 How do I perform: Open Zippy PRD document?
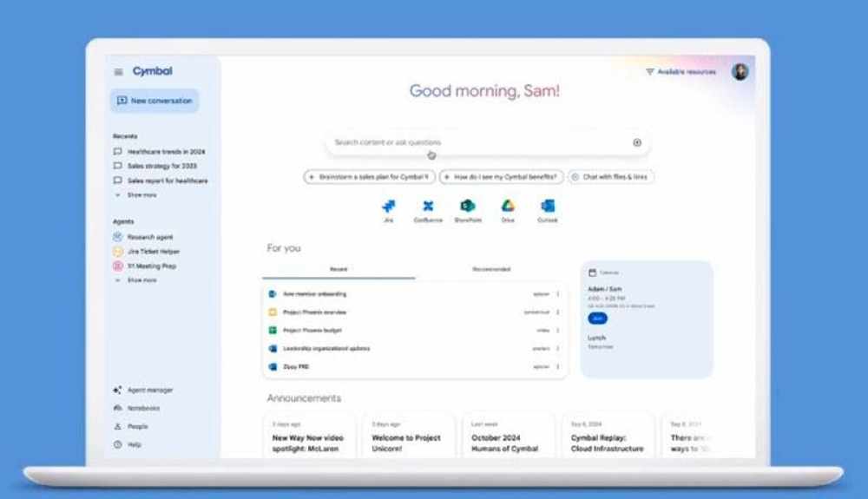pyautogui.click(x=296, y=367)
